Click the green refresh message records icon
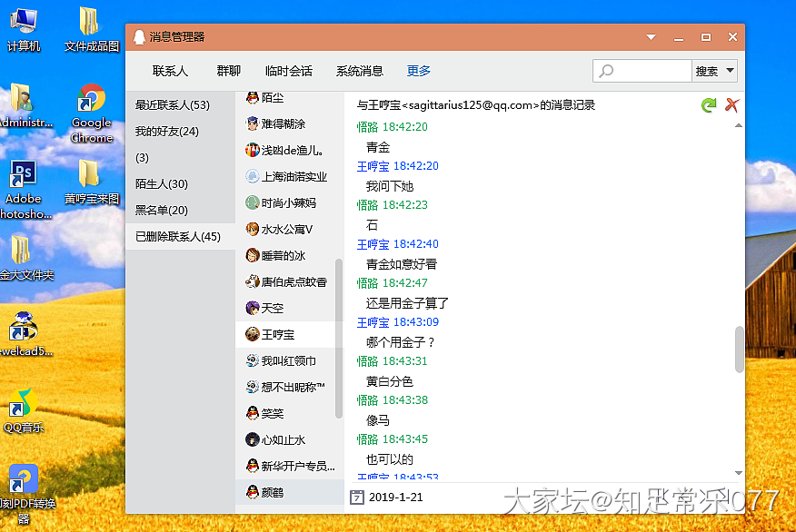This screenshot has height=532, width=796. pyautogui.click(x=709, y=105)
